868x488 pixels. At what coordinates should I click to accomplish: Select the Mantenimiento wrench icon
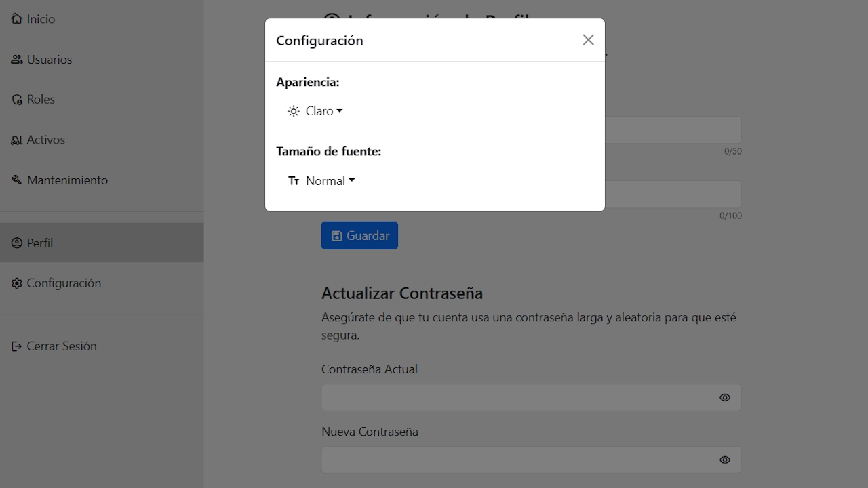(x=17, y=180)
